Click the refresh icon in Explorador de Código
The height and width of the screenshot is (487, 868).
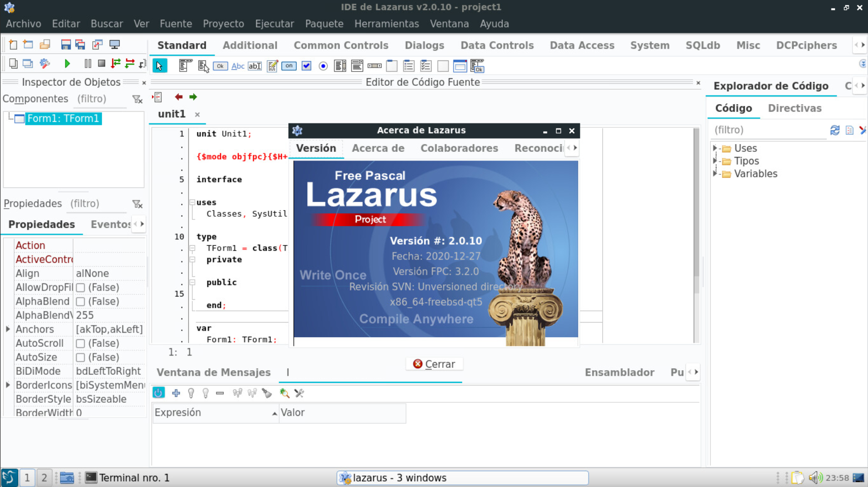[x=835, y=130]
